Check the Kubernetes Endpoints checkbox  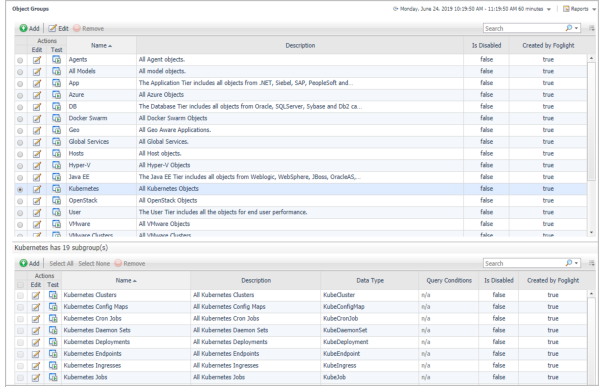point(20,354)
